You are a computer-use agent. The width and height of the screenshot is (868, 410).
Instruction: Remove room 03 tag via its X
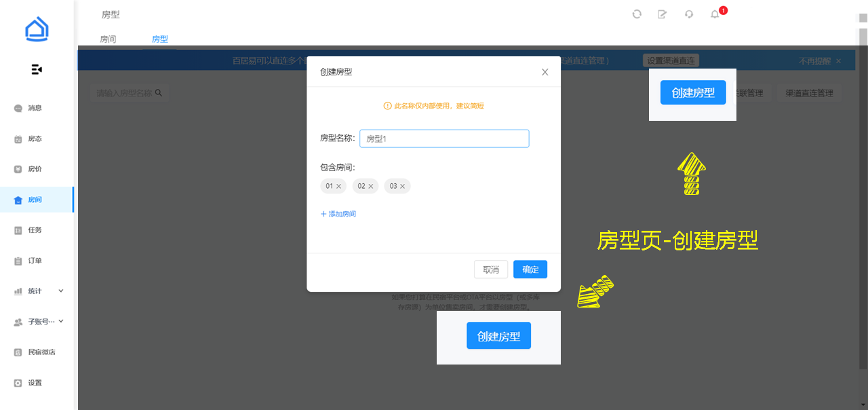point(402,186)
